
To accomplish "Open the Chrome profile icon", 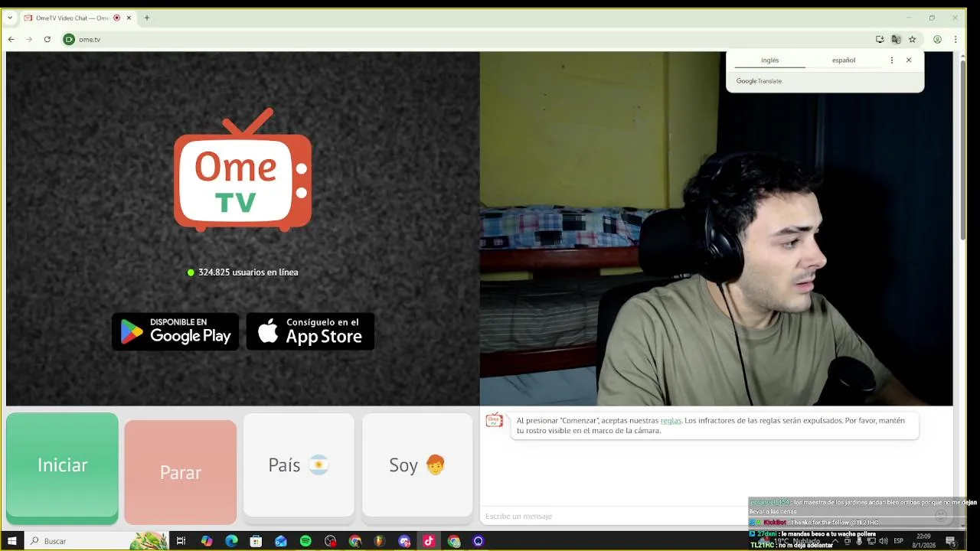I will (937, 39).
